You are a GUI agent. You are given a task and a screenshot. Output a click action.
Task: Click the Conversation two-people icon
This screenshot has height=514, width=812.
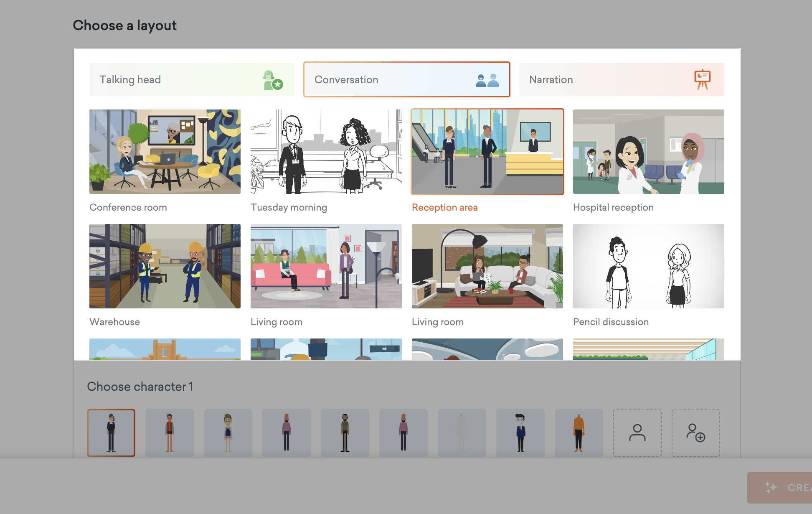pyautogui.click(x=487, y=80)
